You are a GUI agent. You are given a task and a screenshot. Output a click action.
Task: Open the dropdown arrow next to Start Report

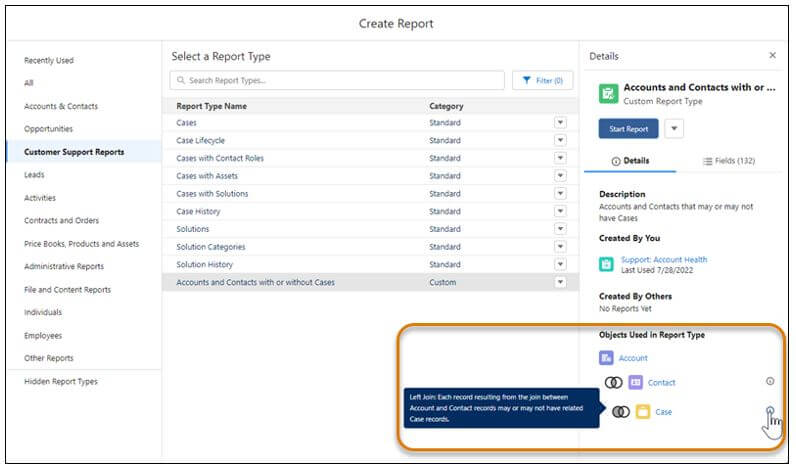pyautogui.click(x=673, y=128)
